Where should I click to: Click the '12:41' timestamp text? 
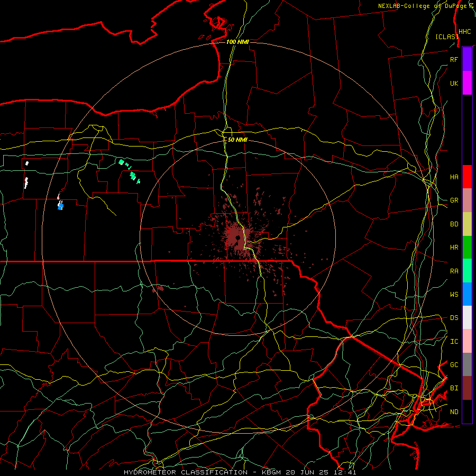pos(346,472)
